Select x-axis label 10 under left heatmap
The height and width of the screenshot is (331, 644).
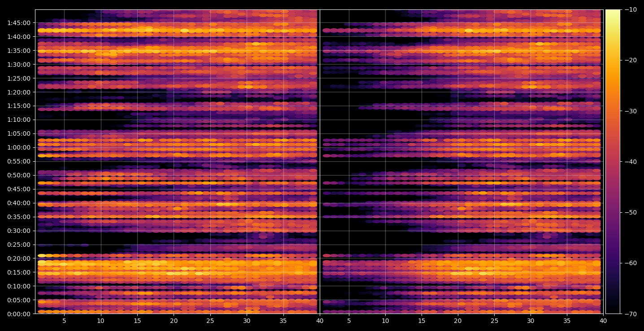100,321
